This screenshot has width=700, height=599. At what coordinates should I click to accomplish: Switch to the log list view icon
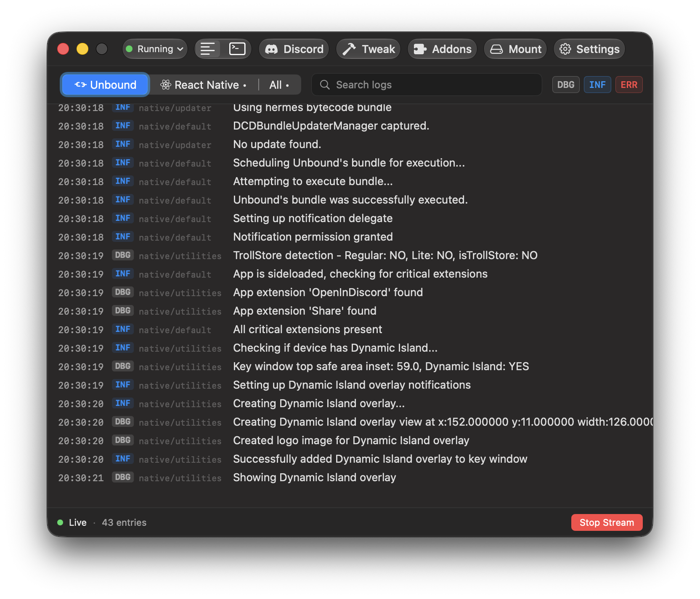point(208,49)
